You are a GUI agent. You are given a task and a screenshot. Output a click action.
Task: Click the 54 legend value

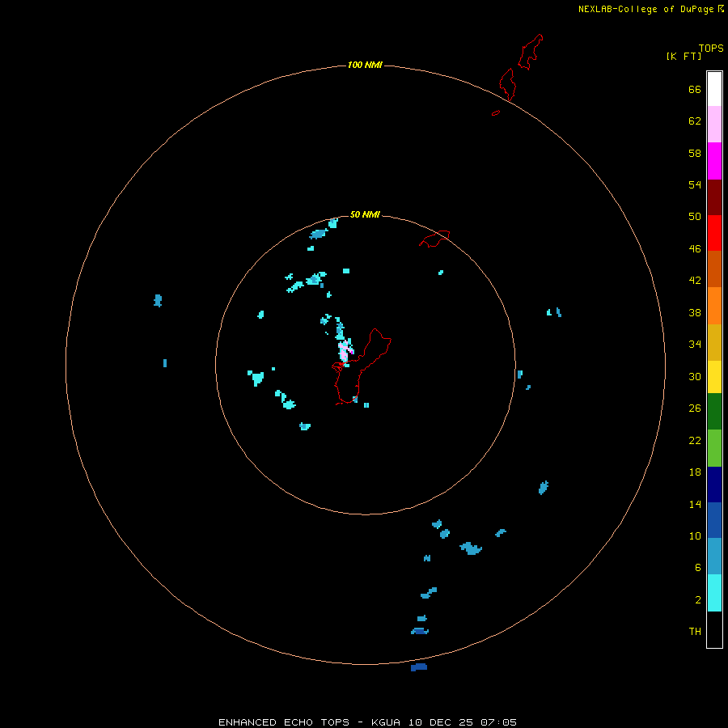pyautogui.click(x=695, y=184)
